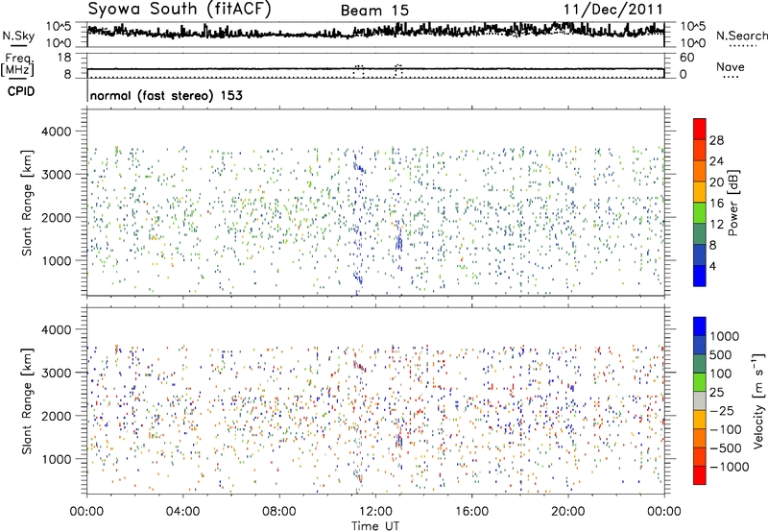Click the '18' frequency axis value
Viewport: 768px width, 532px height.
pos(64,58)
